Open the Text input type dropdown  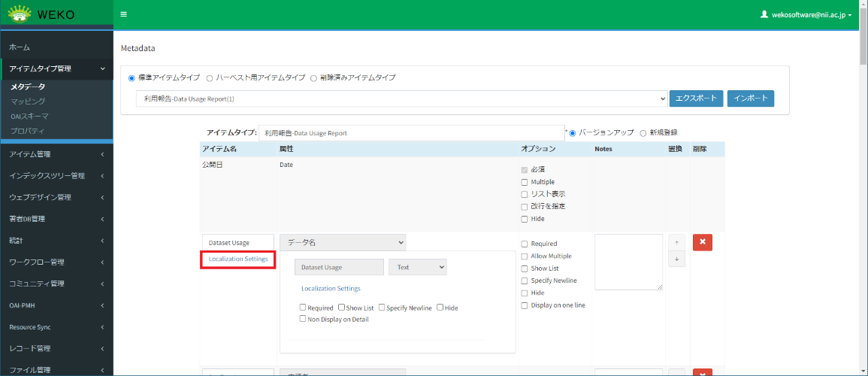pyautogui.click(x=417, y=267)
